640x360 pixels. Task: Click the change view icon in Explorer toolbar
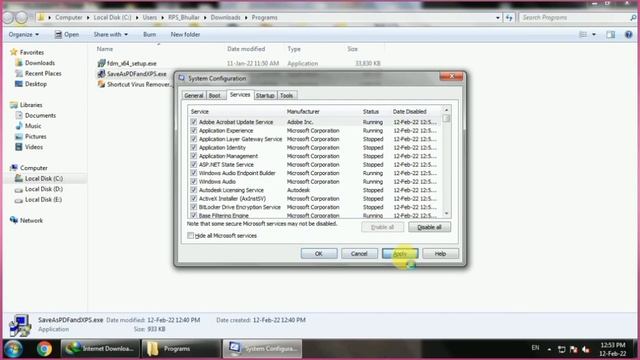(x=583, y=35)
